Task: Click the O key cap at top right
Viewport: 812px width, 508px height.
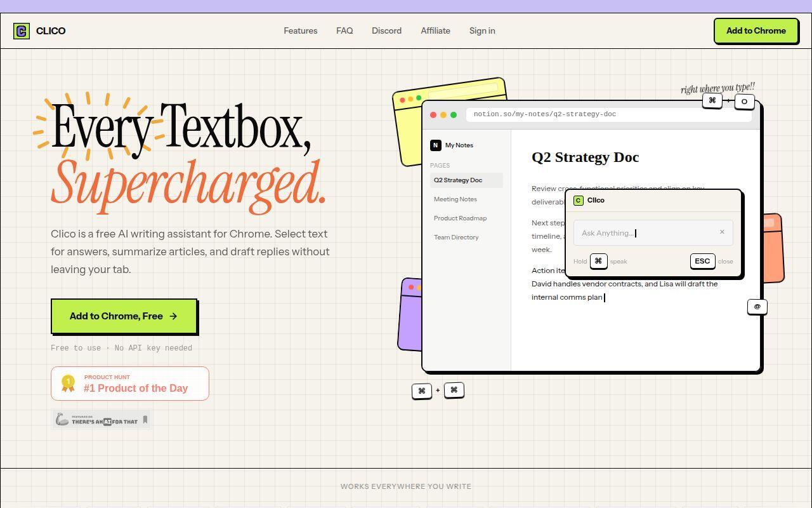Action: click(744, 102)
